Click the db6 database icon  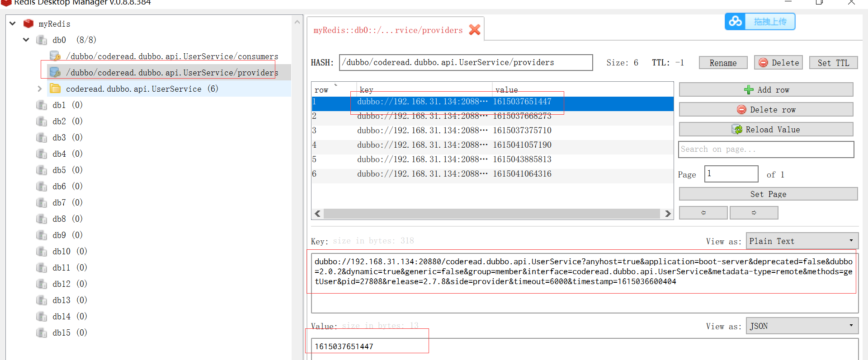click(42, 186)
